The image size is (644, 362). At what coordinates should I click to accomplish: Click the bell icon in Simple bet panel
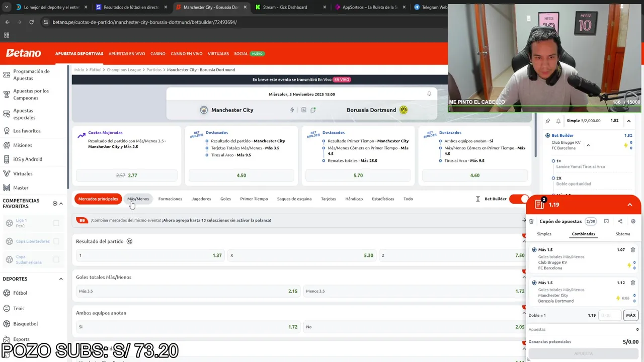(558, 121)
